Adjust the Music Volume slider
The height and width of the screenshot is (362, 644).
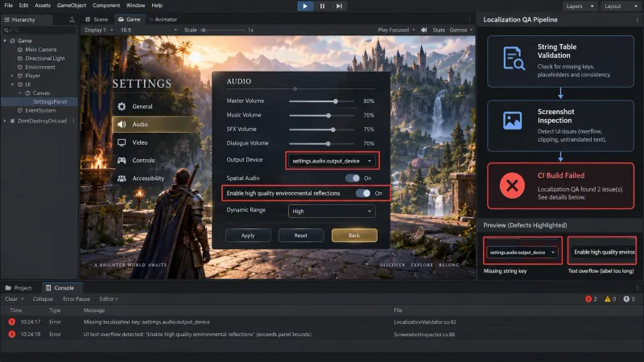click(321, 115)
